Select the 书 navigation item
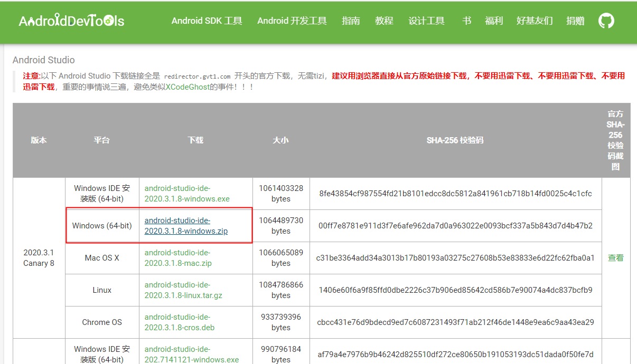Image resolution: width=637 pixels, height=364 pixels. pyautogui.click(x=466, y=21)
